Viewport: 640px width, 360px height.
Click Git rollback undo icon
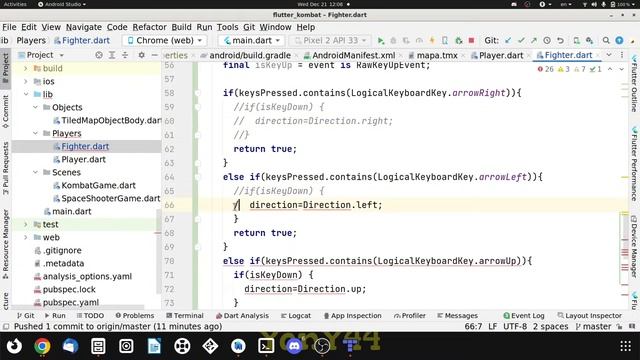coord(560,40)
